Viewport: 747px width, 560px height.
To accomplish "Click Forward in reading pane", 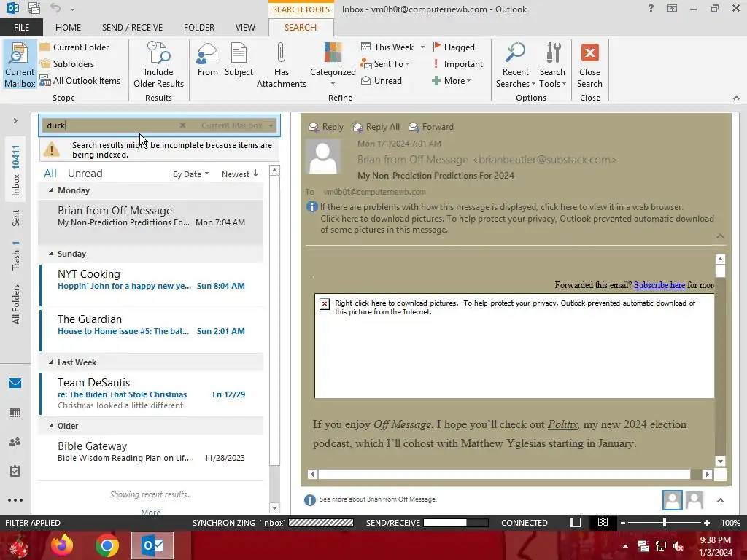I will (x=431, y=127).
